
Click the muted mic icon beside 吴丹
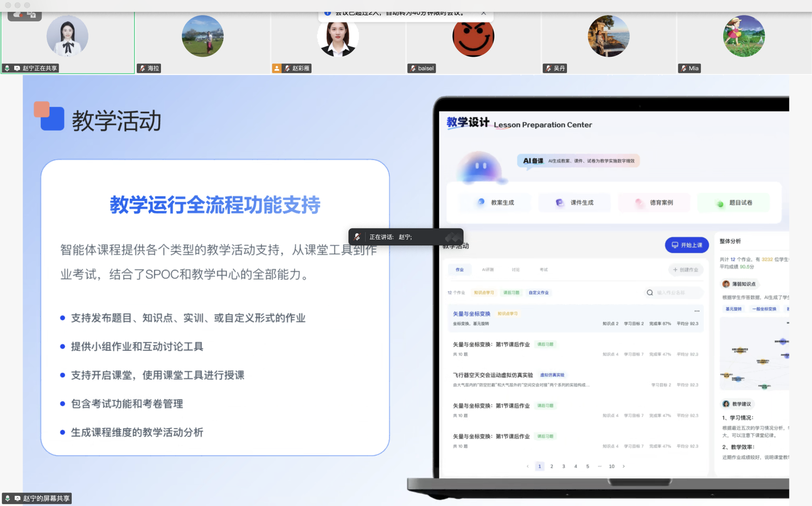click(x=548, y=68)
